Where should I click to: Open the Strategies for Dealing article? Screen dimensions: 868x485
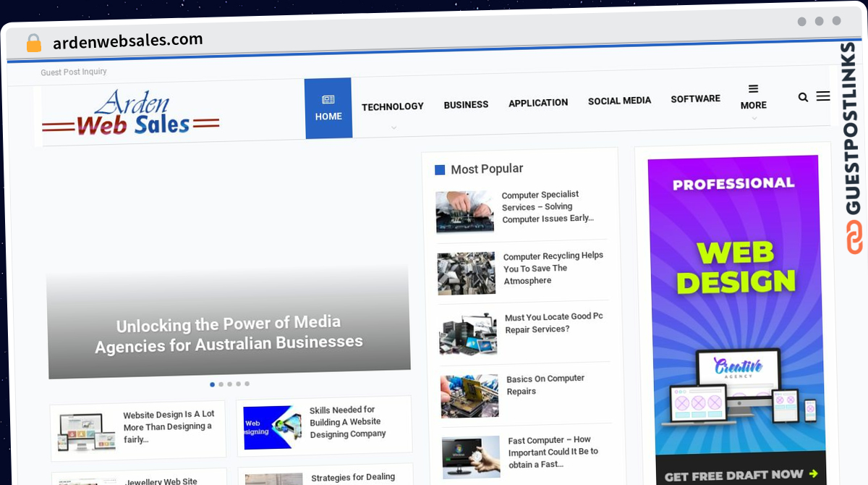[353, 478]
